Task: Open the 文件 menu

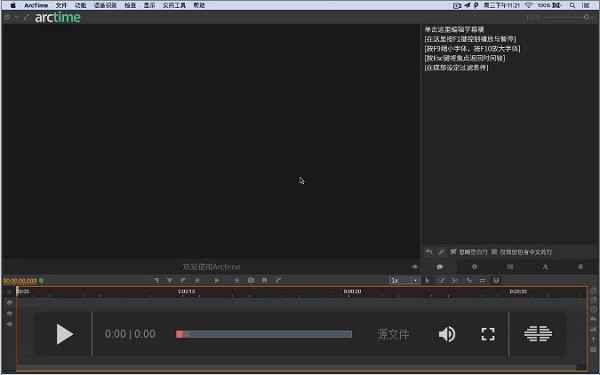Action: coord(61,5)
